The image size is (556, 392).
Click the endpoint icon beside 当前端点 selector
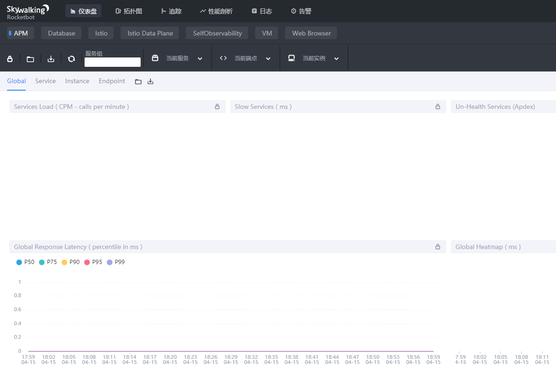click(223, 58)
